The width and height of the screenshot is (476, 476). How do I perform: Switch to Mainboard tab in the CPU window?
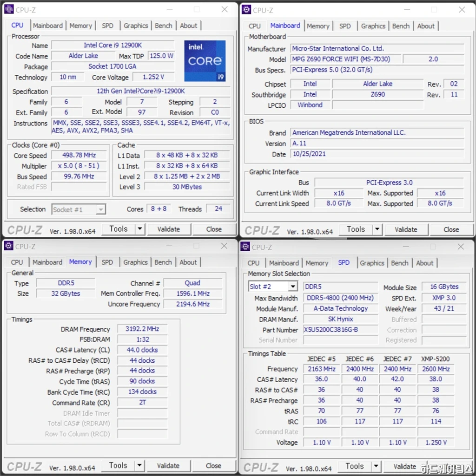pyautogui.click(x=48, y=26)
